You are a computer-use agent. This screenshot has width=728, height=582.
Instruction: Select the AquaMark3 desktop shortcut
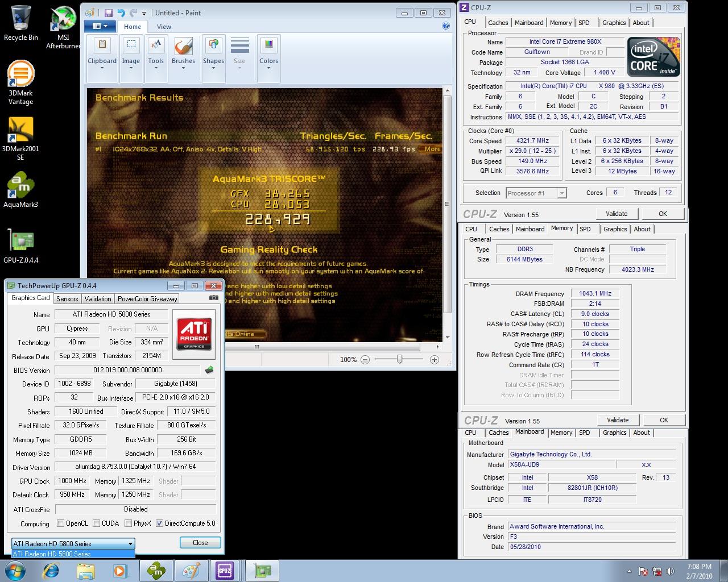[20, 190]
